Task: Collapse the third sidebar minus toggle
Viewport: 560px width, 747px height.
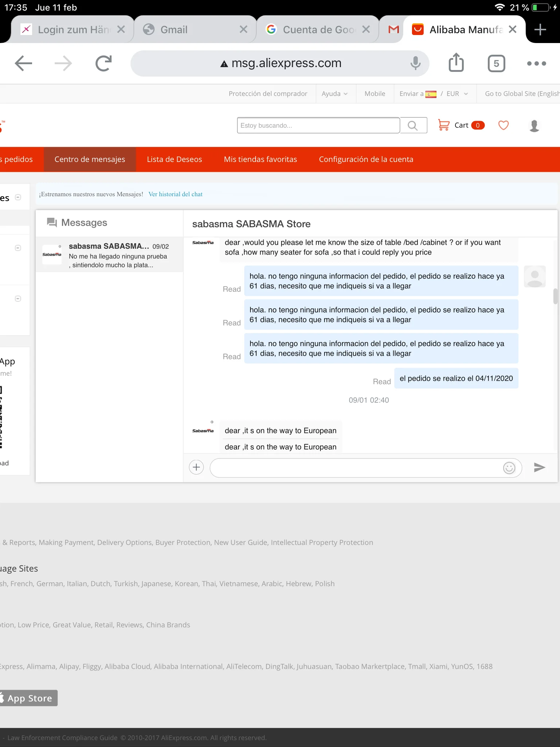Action: coord(18,299)
